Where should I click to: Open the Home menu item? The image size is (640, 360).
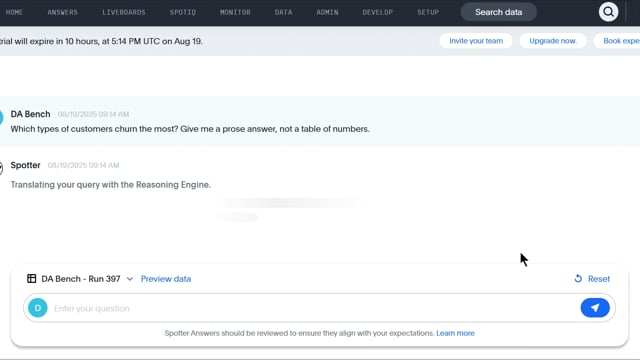tap(14, 12)
